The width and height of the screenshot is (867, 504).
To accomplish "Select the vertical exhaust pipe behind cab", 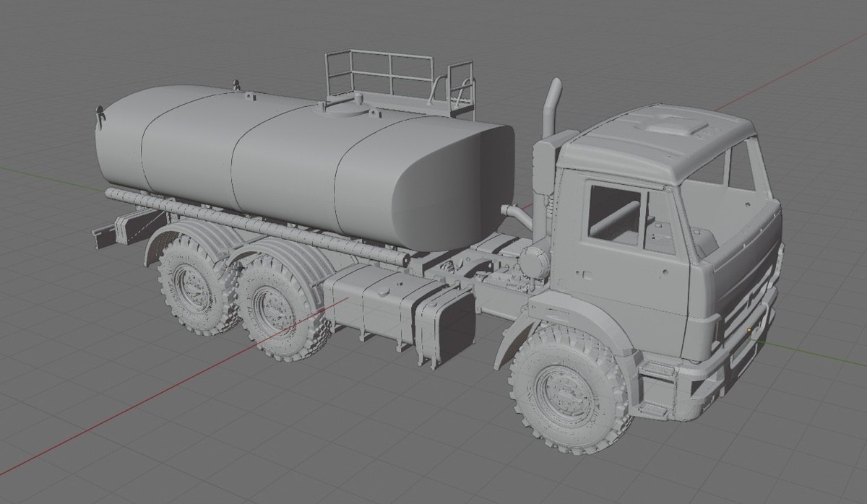I will pos(551,107).
